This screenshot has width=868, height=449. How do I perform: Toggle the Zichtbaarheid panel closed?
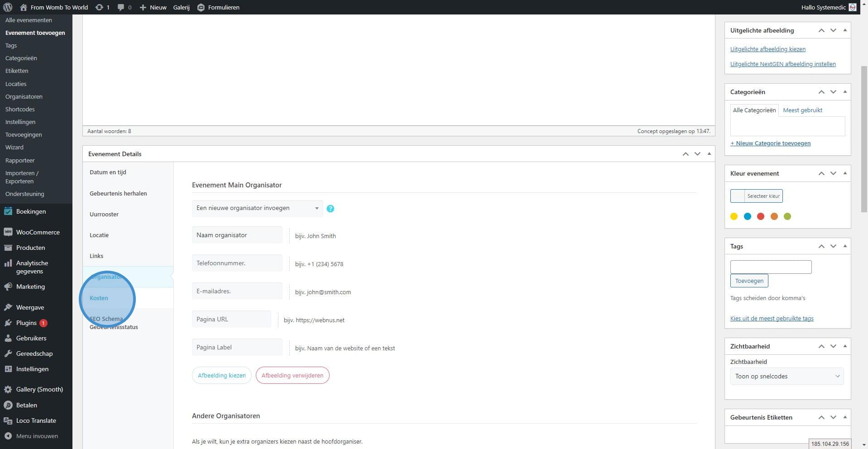[x=845, y=346]
